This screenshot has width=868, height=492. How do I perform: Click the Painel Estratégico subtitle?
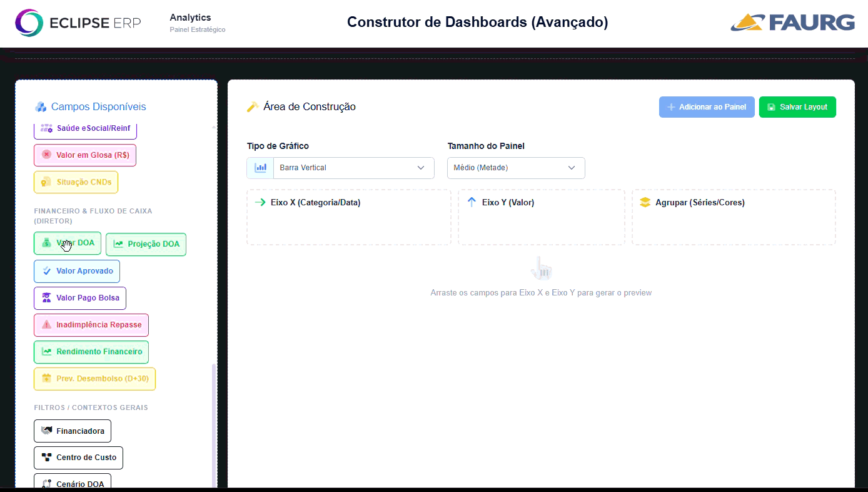[x=198, y=29]
